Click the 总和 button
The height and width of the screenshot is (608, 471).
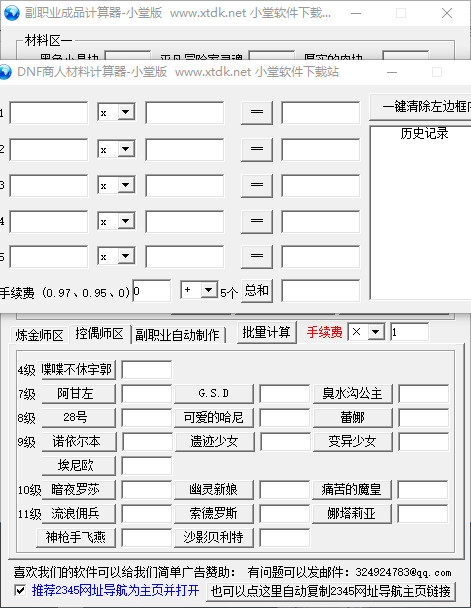click(257, 290)
